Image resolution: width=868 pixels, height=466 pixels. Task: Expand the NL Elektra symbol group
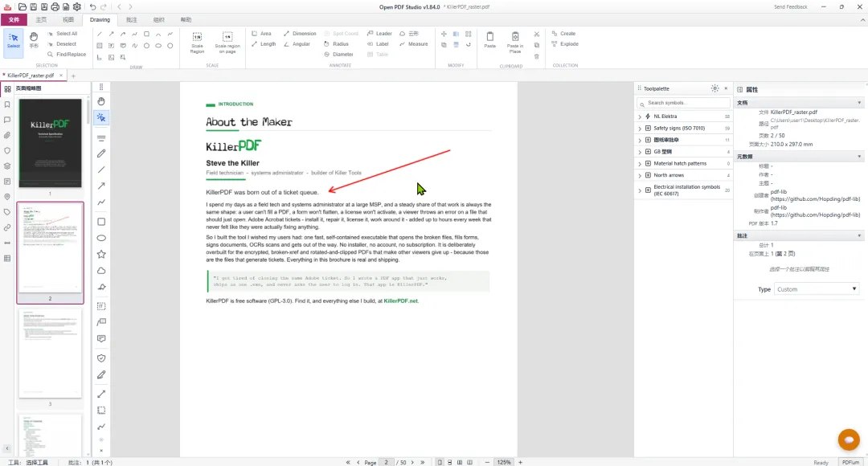click(640, 117)
